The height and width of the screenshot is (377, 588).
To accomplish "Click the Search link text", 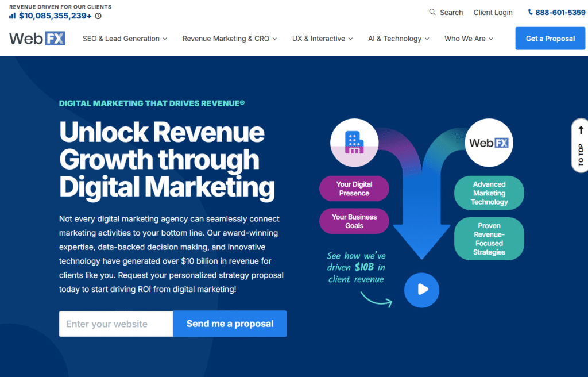I will (x=451, y=13).
